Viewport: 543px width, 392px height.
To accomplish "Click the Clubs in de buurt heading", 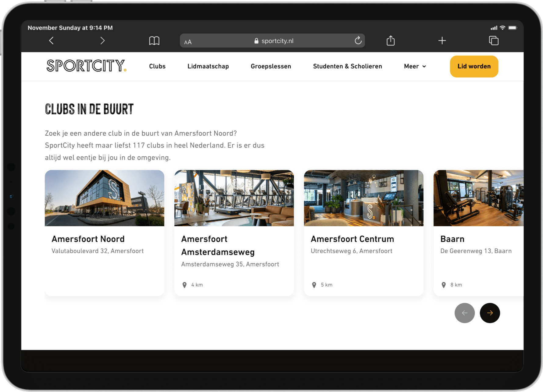I will 89,109.
